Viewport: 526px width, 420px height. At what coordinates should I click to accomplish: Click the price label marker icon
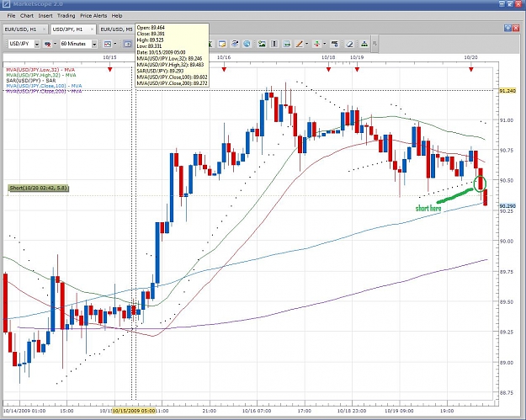click(334, 44)
